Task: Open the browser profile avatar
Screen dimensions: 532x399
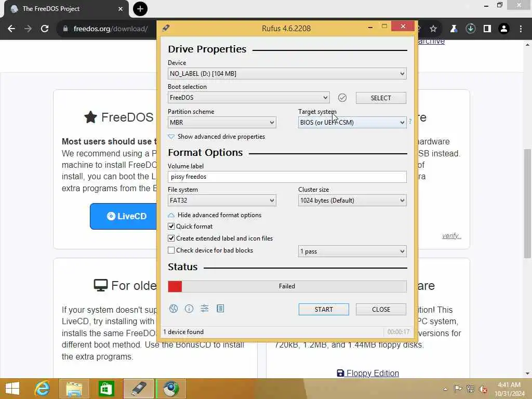Action: pos(504,29)
